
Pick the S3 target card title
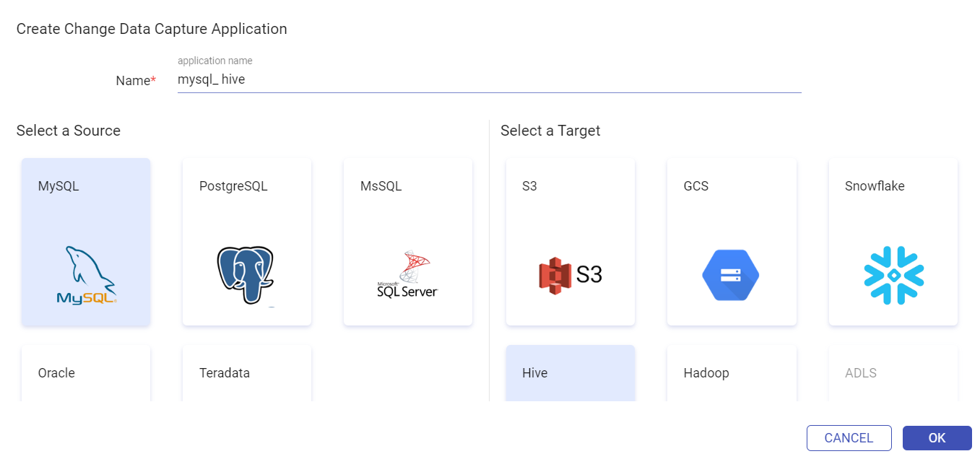(x=529, y=186)
